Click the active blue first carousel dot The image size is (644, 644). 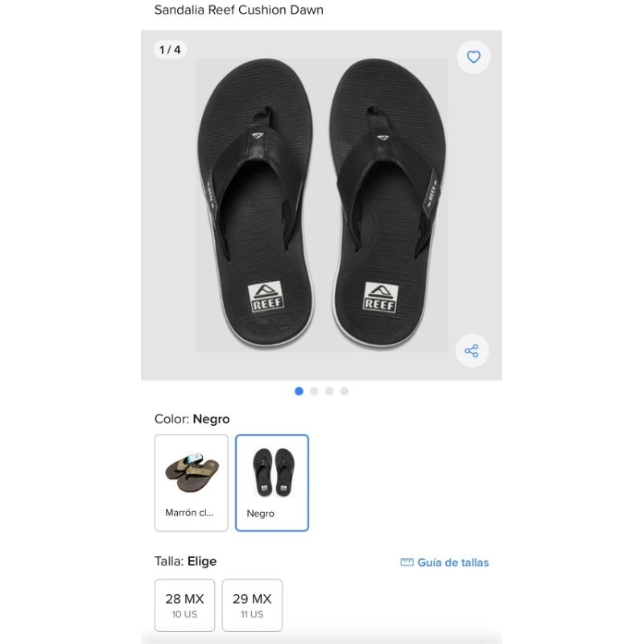click(x=299, y=391)
